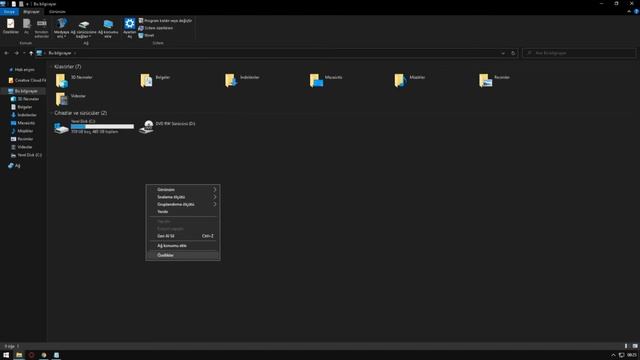Select Resimler in the sidebar tree
This screenshot has width=640, height=360.
click(x=22, y=139)
